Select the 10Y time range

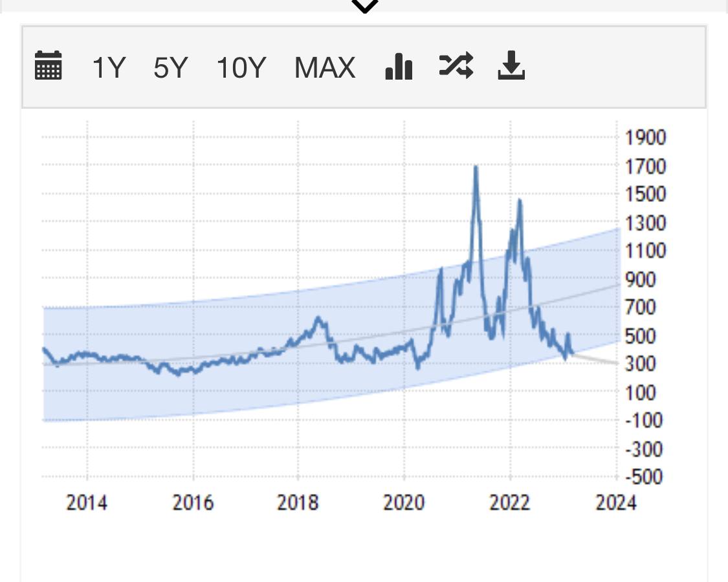(x=241, y=68)
